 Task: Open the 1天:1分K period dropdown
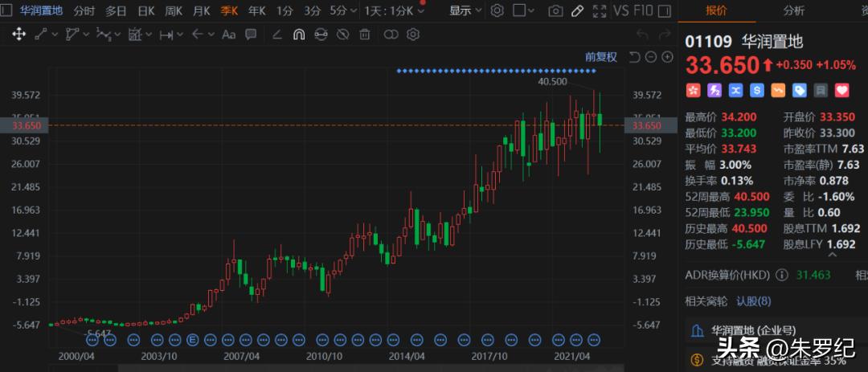pos(395,10)
